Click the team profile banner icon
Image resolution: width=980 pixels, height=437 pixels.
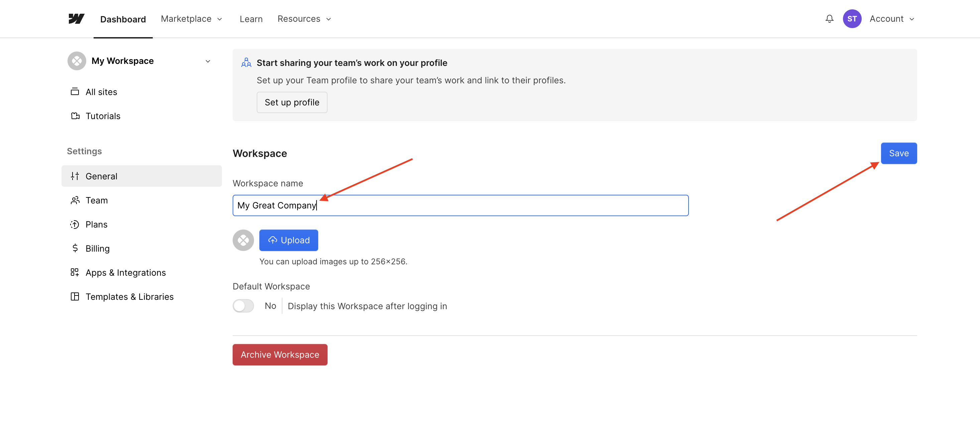[246, 63]
